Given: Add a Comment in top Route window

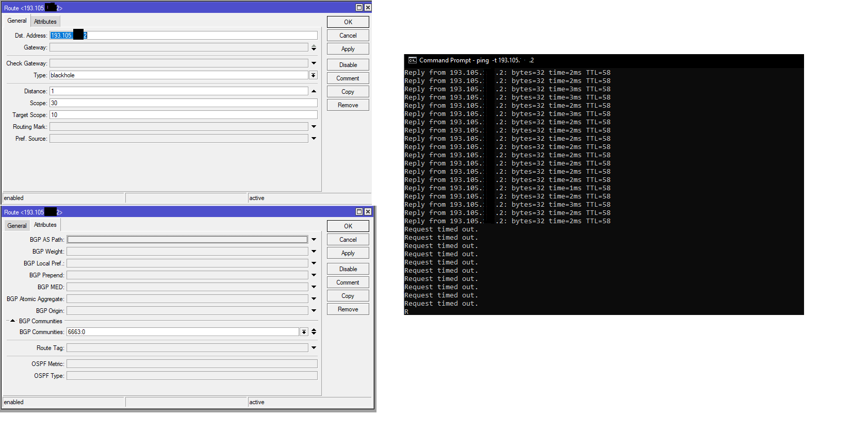Looking at the screenshot, I should point(348,78).
